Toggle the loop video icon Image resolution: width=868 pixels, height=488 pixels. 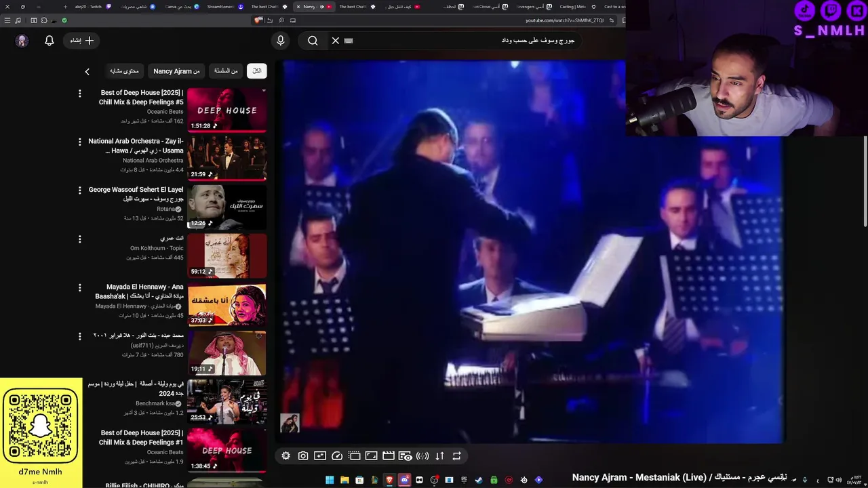coord(456,456)
